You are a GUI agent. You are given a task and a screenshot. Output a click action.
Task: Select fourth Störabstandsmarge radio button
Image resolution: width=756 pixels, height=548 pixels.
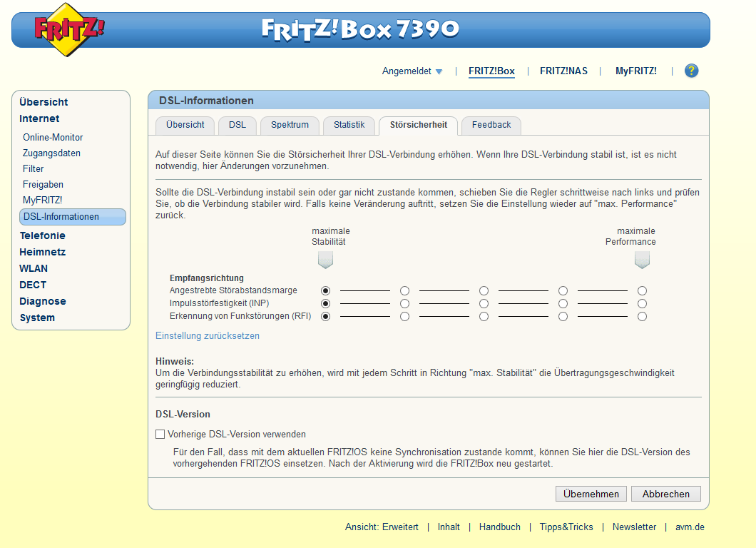click(x=563, y=291)
